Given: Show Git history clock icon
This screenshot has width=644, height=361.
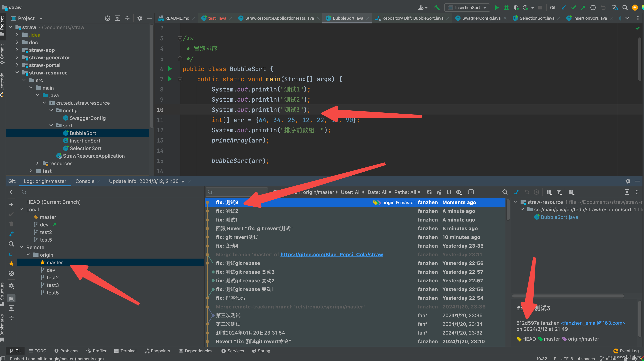Looking at the screenshot, I should click(593, 8).
